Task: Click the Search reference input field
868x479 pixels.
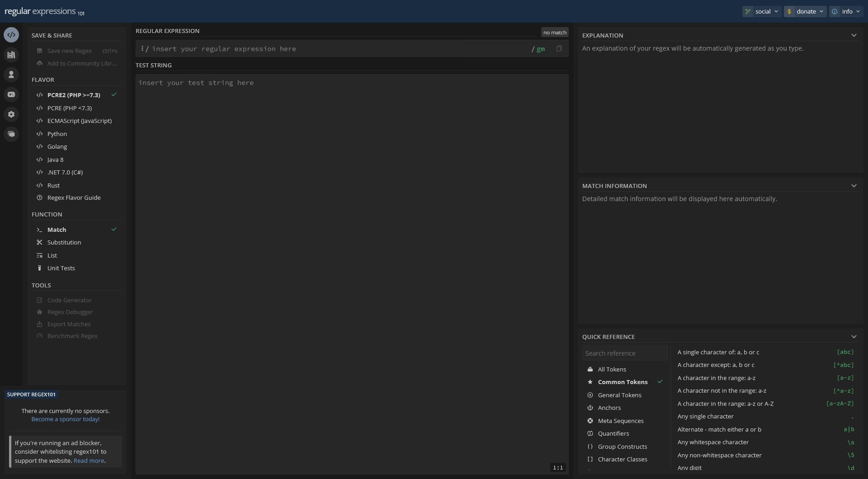Action: 624,353
